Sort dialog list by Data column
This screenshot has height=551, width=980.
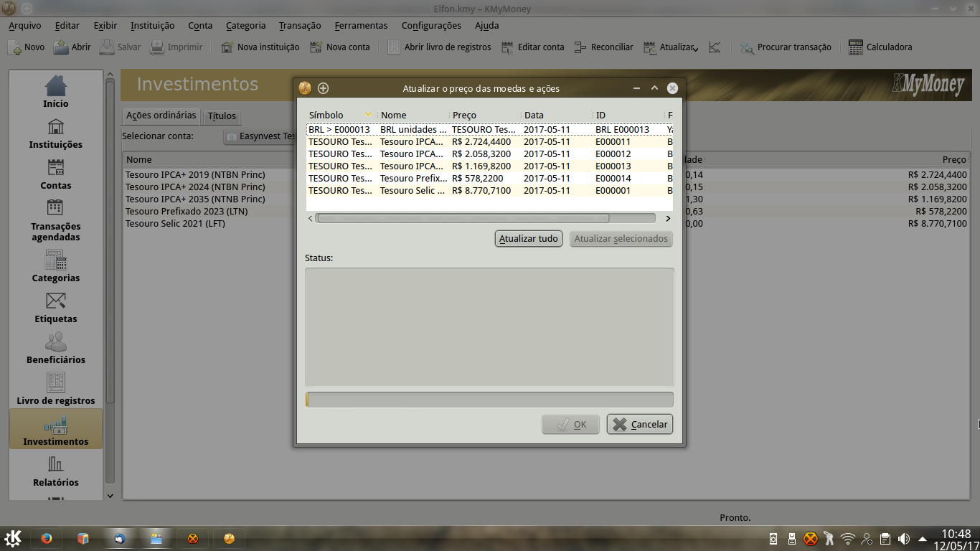click(557, 115)
